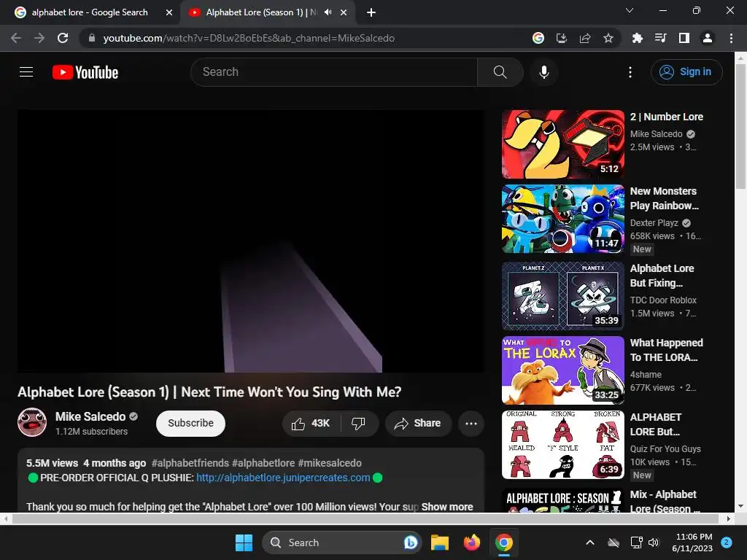747x560 pixels.
Task: Open Chrome extensions puzzle icon
Action: point(637,38)
